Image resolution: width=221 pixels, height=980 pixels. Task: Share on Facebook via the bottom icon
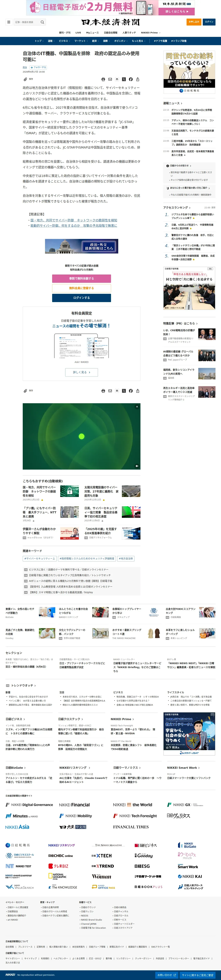(131, 391)
